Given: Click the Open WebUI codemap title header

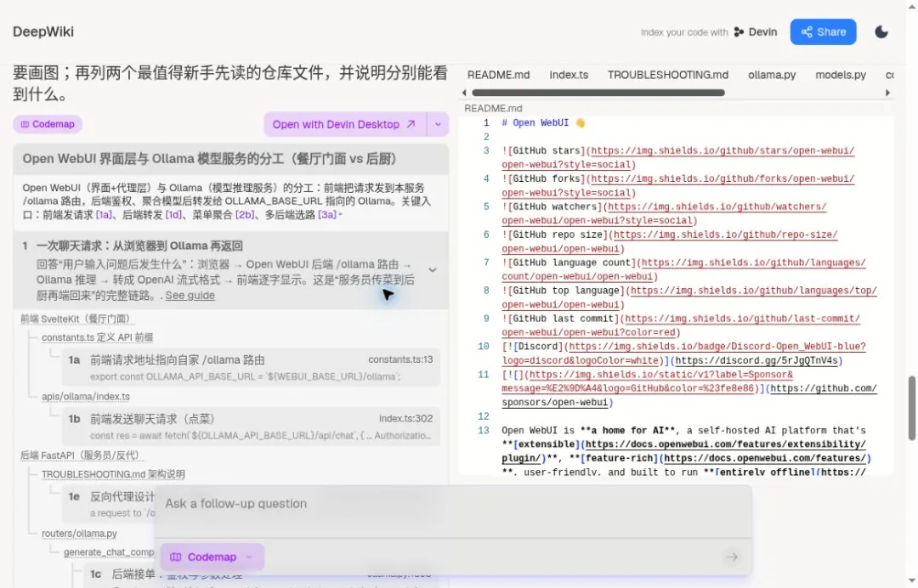Looking at the screenshot, I should [231, 159].
